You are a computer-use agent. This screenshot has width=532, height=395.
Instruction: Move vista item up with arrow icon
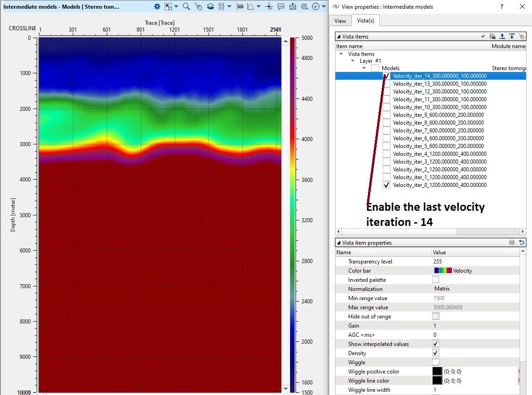(502, 36)
